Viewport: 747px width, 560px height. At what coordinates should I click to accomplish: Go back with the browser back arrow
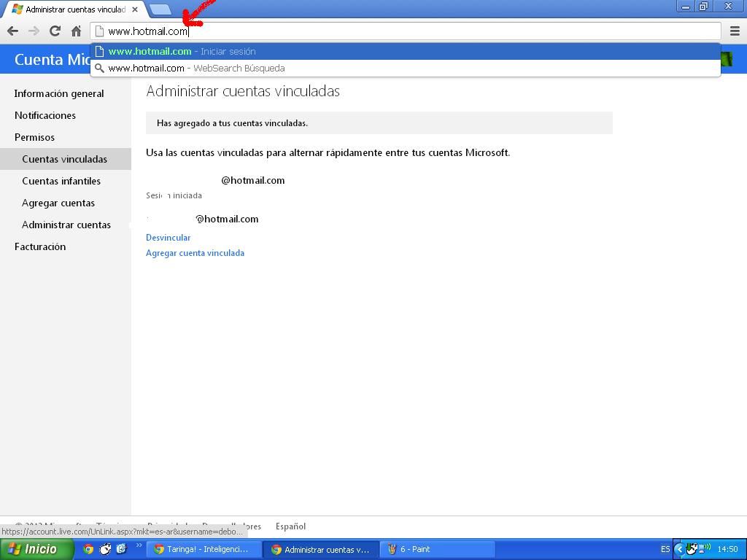point(13,31)
